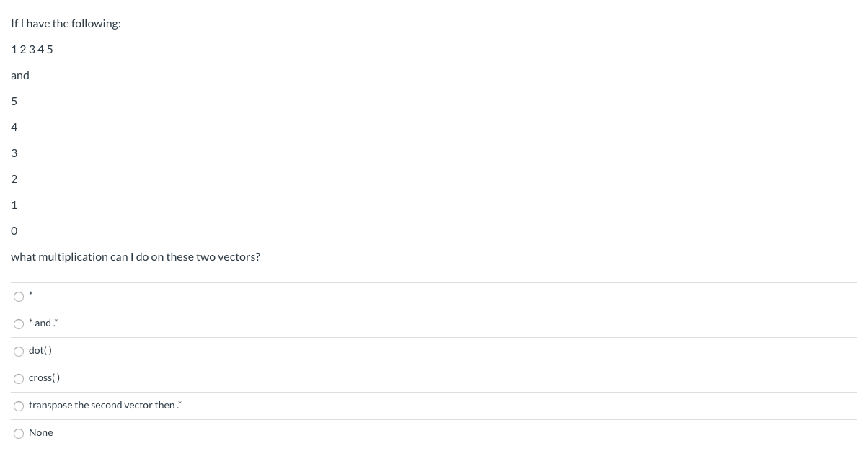868x456 pixels.
Task: Select the radio button for * only
Action: pyautogui.click(x=19, y=297)
